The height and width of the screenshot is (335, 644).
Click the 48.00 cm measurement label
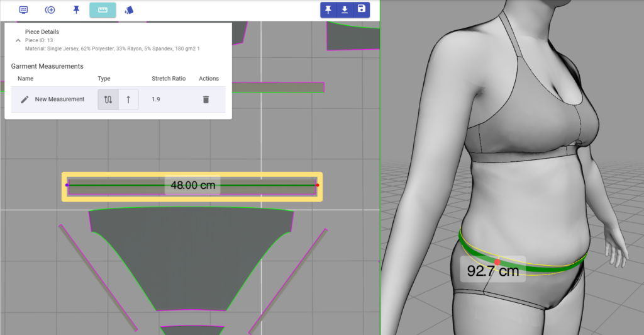[192, 185]
